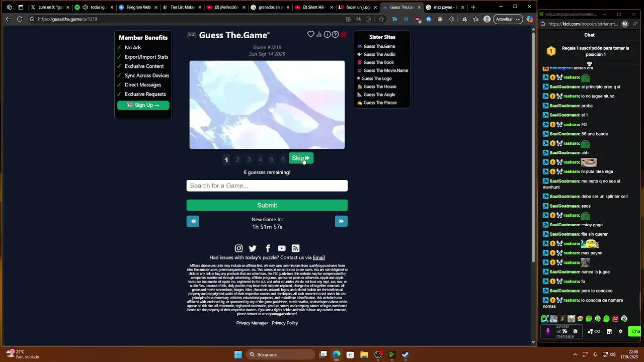The width and height of the screenshot is (644, 362).
Task: Switch to the Silent Hill YouTube tab
Action: point(314,8)
